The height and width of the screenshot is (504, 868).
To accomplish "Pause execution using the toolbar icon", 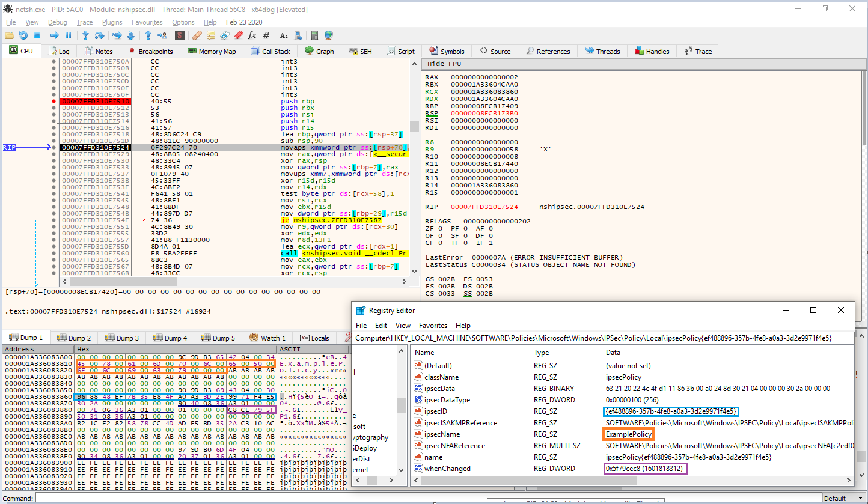I will [x=68, y=35].
